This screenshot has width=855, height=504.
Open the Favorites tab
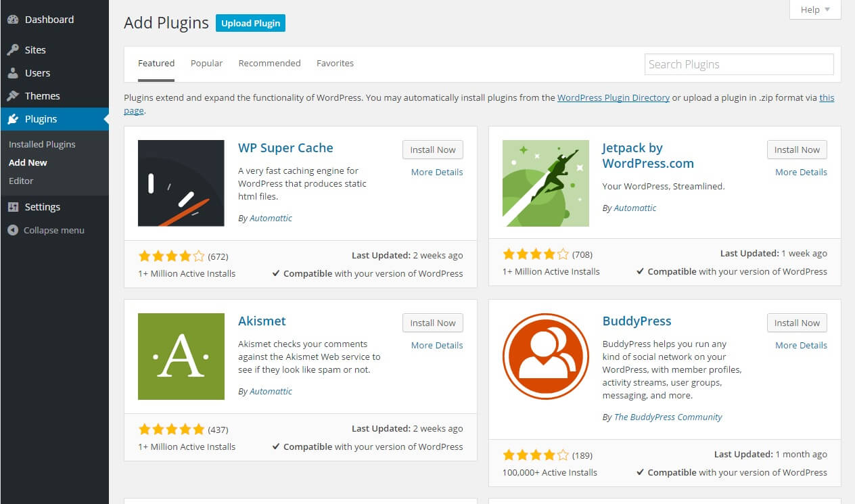coord(335,63)
